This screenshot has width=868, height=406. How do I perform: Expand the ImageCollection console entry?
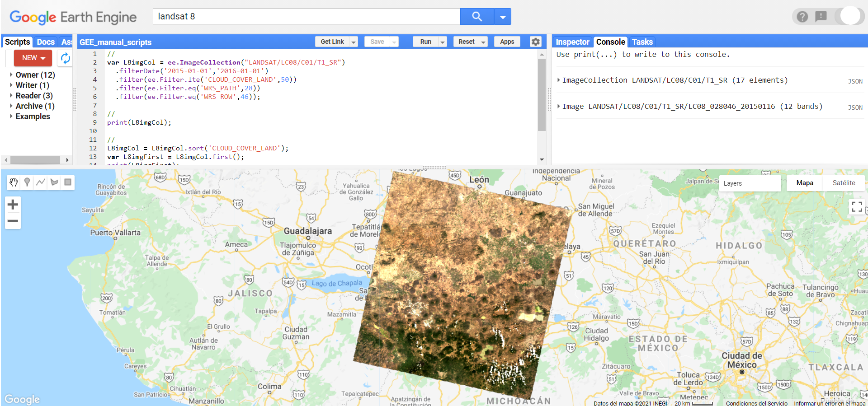coord(559,80)
